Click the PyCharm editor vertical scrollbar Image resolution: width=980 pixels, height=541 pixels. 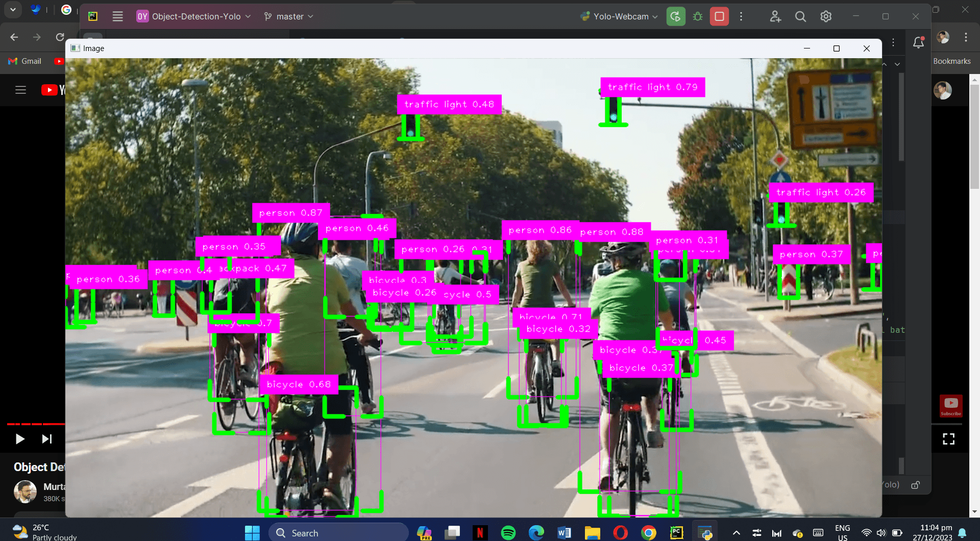click(x=901, y=117)
